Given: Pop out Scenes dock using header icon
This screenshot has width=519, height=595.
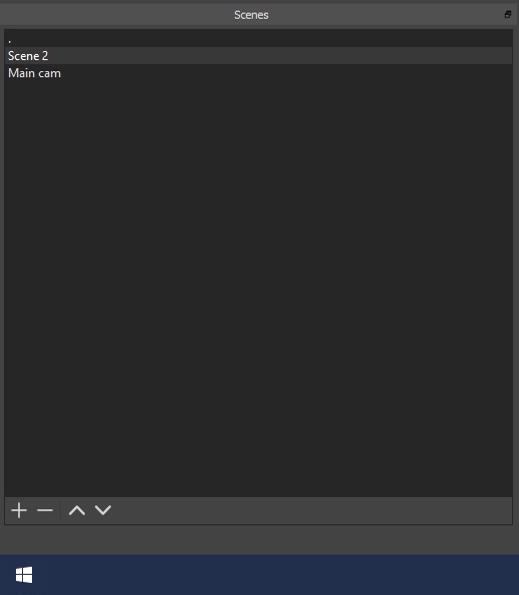Looking at the screenshot, I should click(508, 15).
